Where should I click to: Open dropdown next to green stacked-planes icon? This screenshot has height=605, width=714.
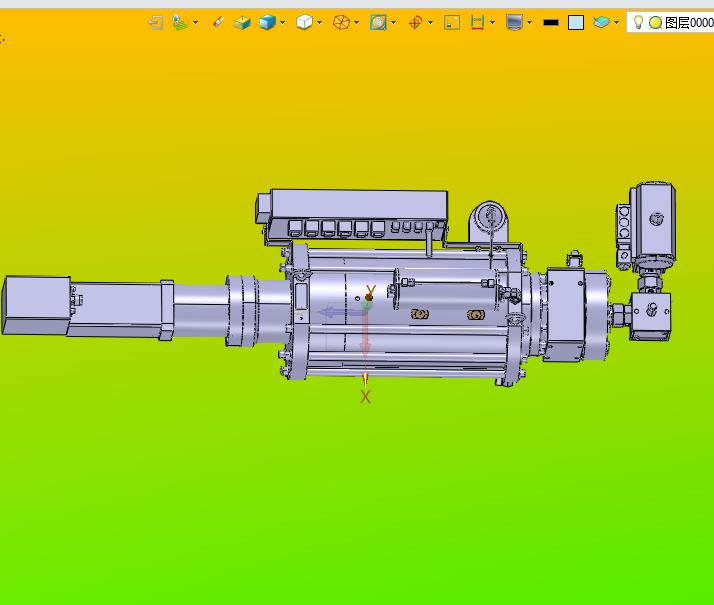(195, 22)
